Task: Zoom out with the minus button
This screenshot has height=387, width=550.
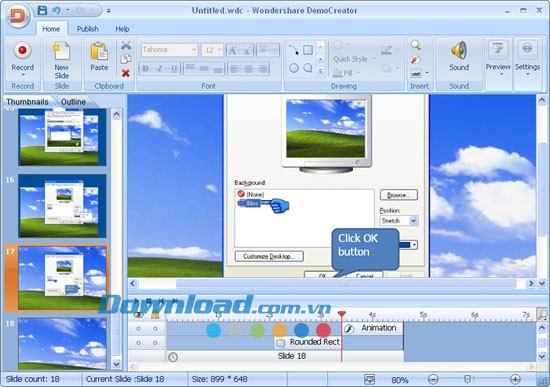Action: (433, 379)
